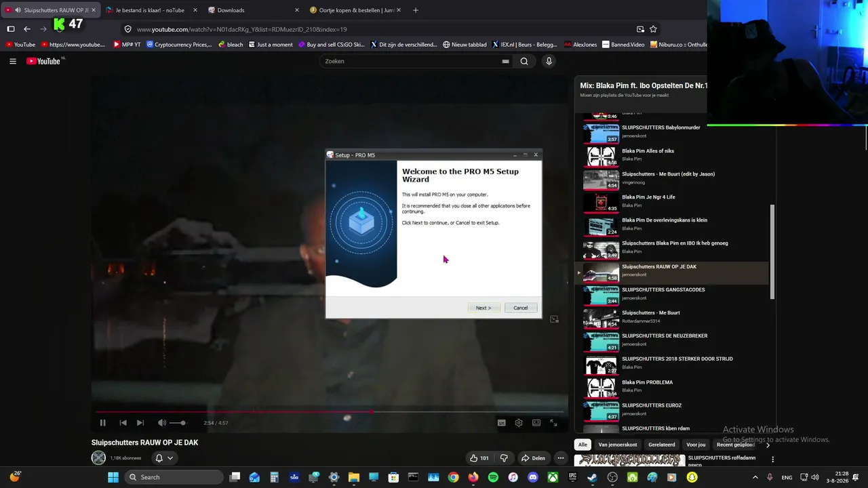Screen dimensions: 868x488
Task: Open the Banned.Video bookmark
Action: (x=623, y=45)
